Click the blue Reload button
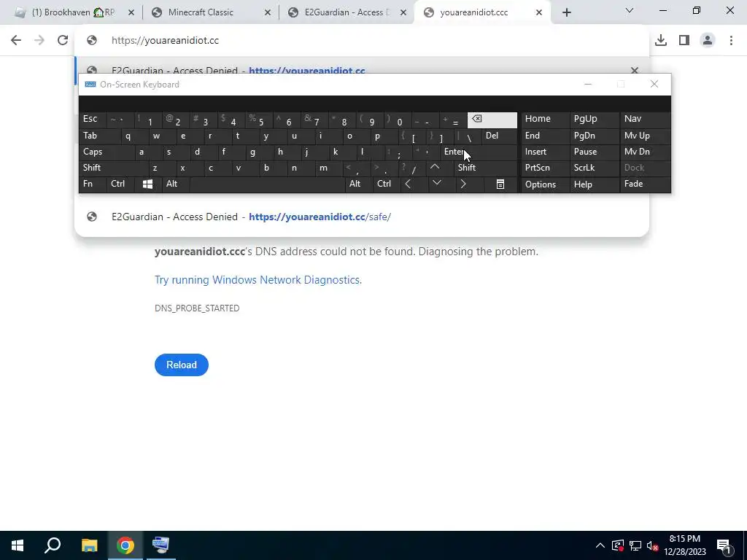 point(182,365)
